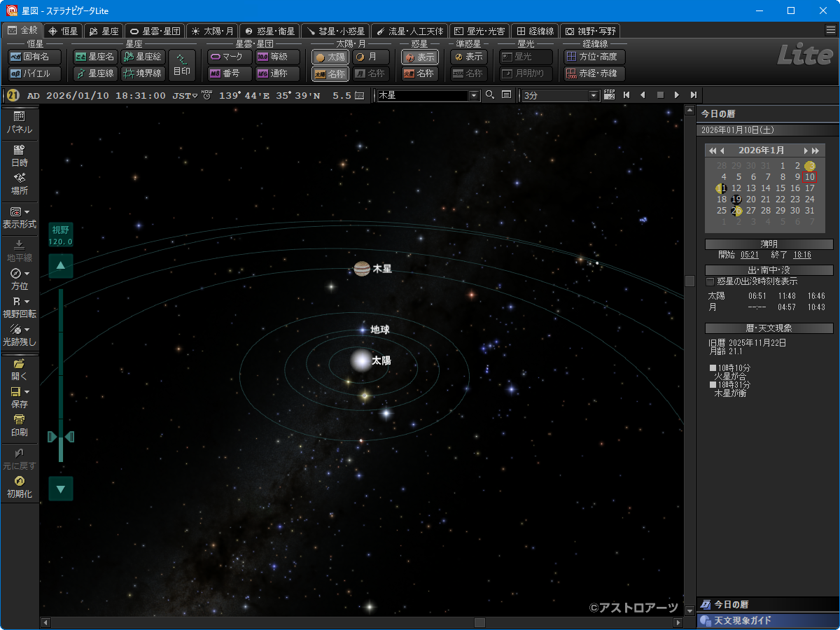Click the パネル panel icon
The image size is (840, 630).
coord(19,117)
